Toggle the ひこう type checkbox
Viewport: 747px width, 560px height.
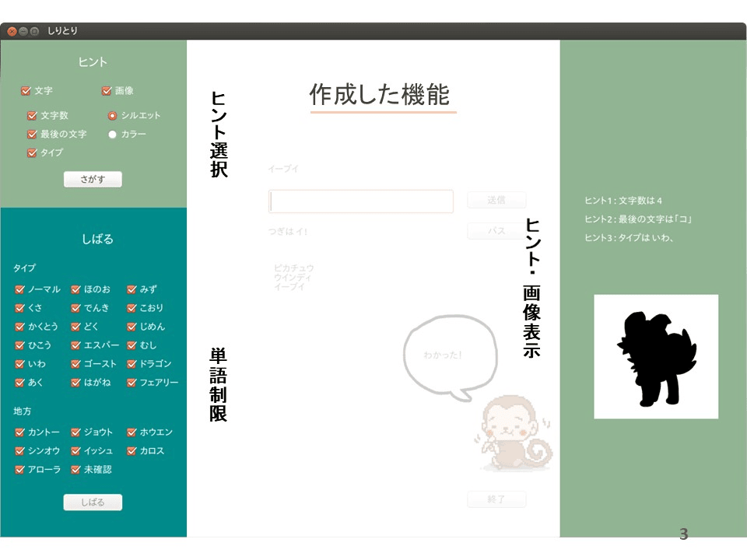point(19,345)
